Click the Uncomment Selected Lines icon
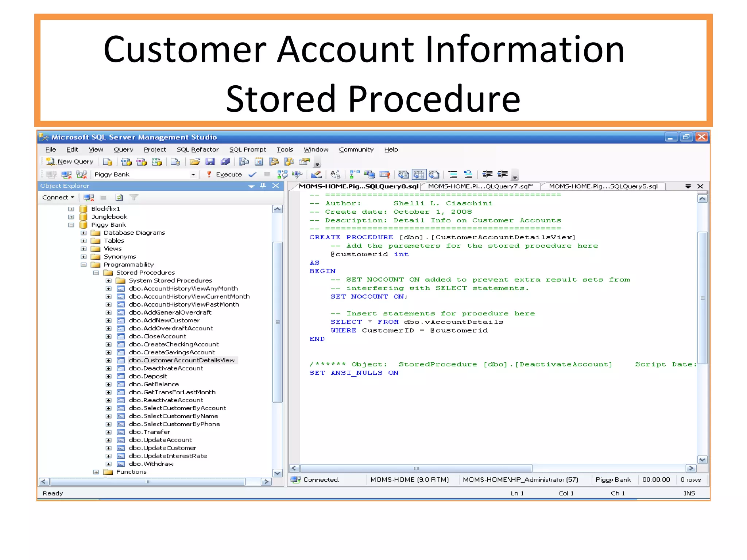Screen dimensions: 747x560 click(468, 175)
